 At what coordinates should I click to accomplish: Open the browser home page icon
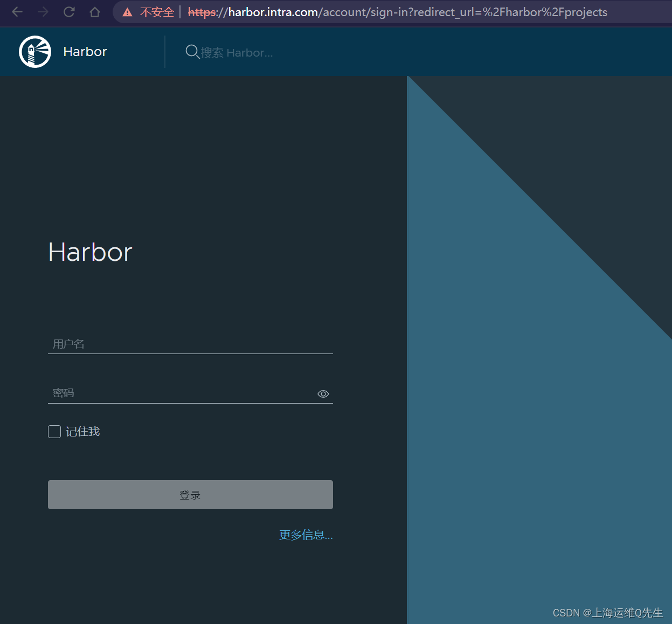tap(95, 12)
